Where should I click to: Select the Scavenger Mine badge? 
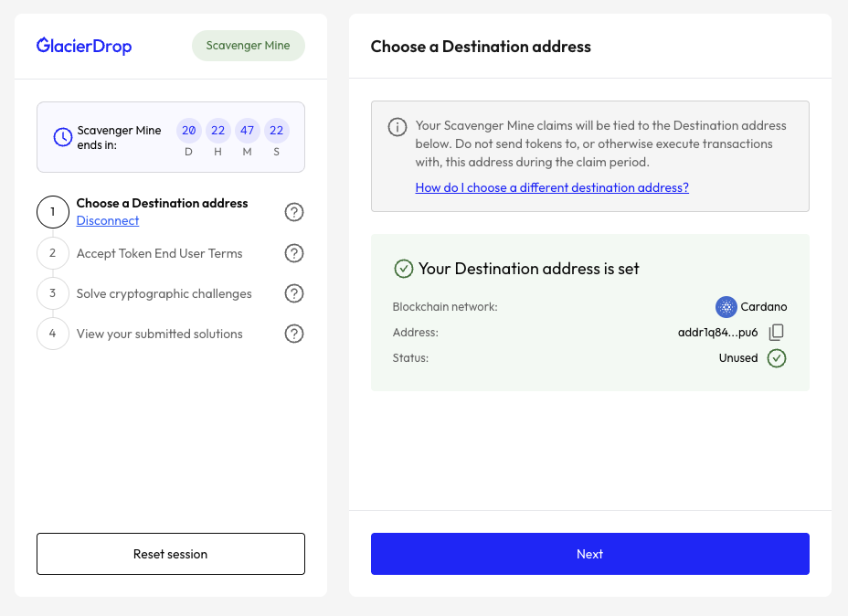click(248, 46)
